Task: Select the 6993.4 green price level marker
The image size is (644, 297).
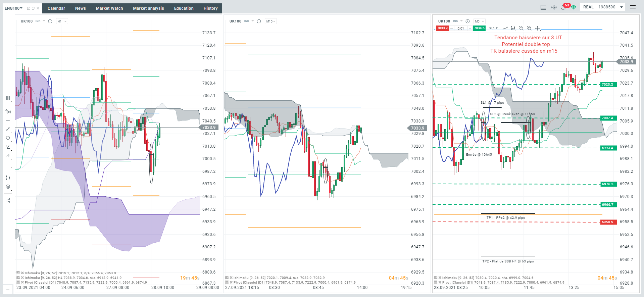Action: 608,148
